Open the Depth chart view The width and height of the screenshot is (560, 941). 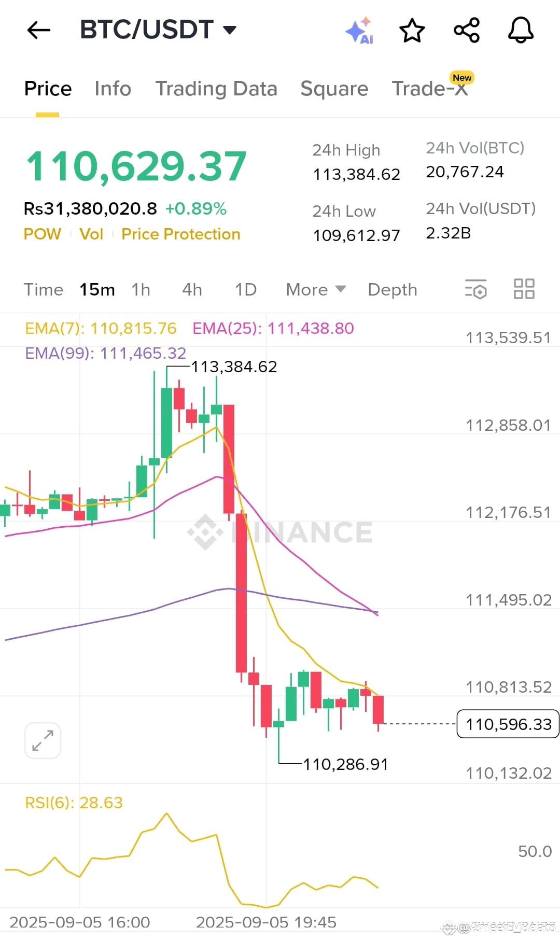click(392, 290)
